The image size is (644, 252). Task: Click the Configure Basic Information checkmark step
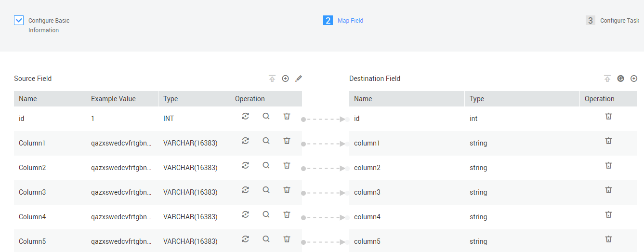[19, 21]
